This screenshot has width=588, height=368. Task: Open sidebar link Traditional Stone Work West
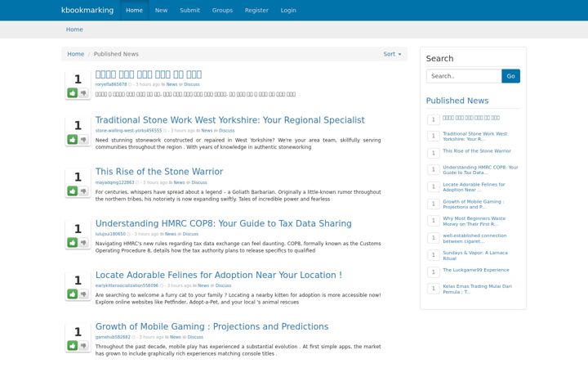[x=474, y=137]
